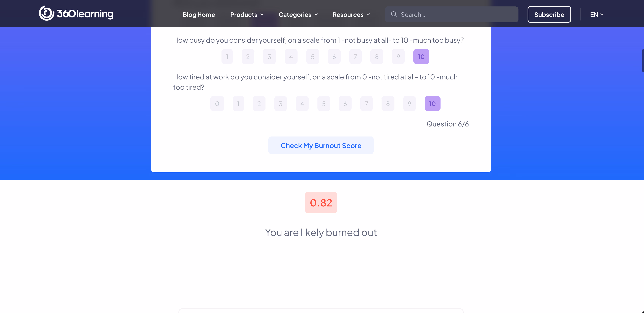Open the Resources dropdown menu
Viewport: 644px width, 313px height.
[351, 15]
